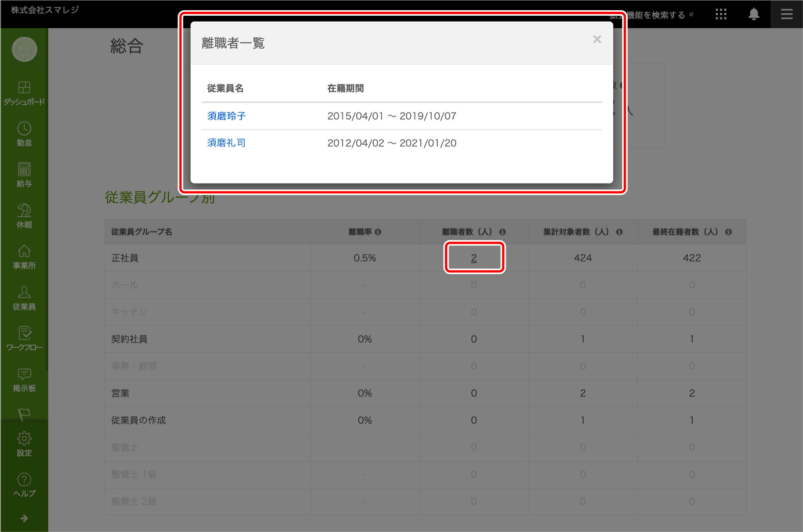Screen dimensions: 803x532
Task: Click info icon beside 離職率 header
Action: pyautogui.click(x=378, y=232)
